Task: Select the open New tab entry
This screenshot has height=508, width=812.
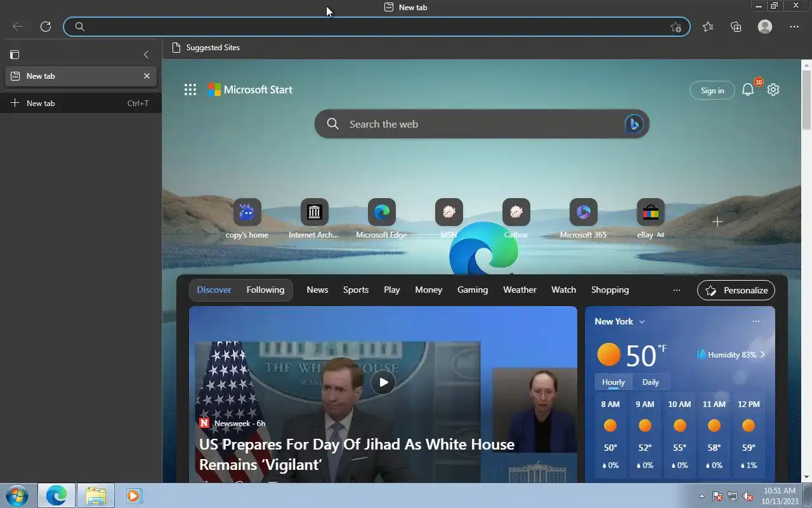Action: pos(81,76)
